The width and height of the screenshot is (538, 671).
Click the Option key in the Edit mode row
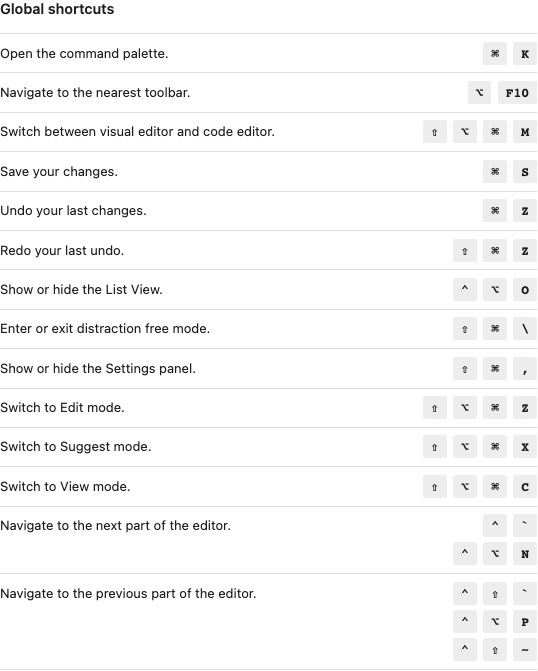pos(465,408)
